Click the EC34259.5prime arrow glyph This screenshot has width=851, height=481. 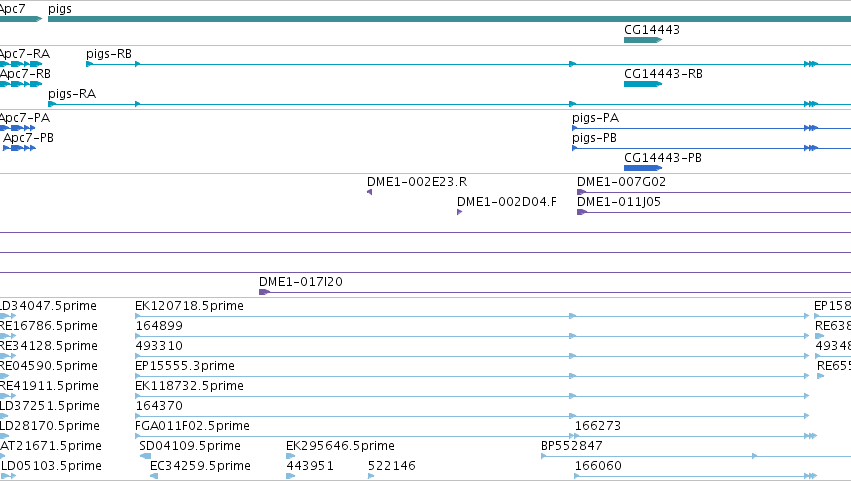(x=154, y=476)
